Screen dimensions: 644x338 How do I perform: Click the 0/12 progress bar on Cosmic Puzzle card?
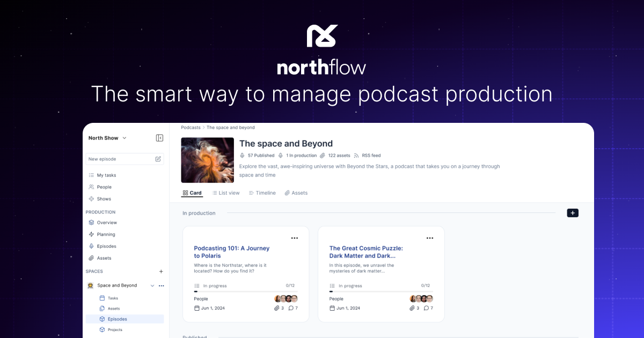[381, 290]
